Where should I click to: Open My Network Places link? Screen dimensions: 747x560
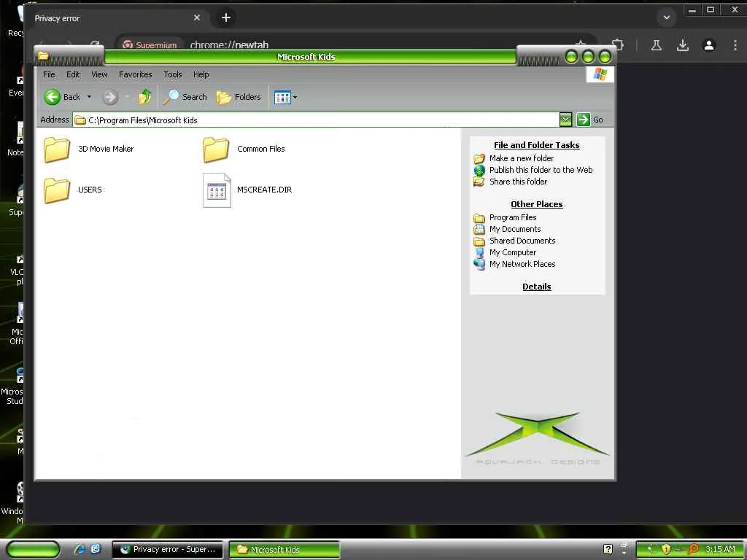(522, 264)
